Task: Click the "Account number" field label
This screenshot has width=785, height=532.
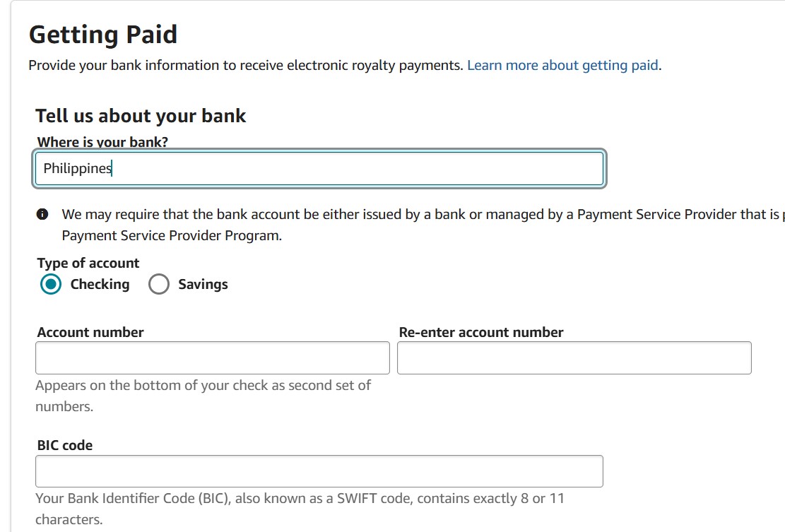Action: [90, 332]
